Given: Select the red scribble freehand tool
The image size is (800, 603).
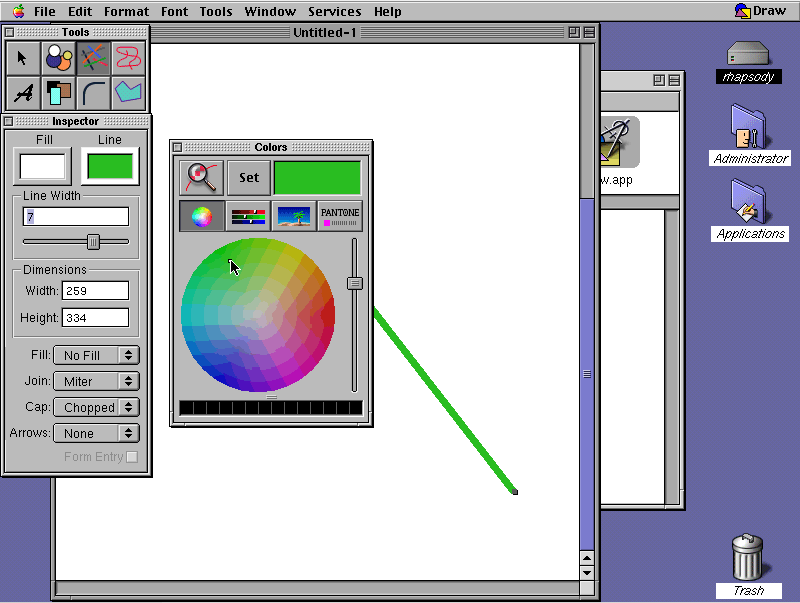Looking at the screenshot, I should [128, 58].
